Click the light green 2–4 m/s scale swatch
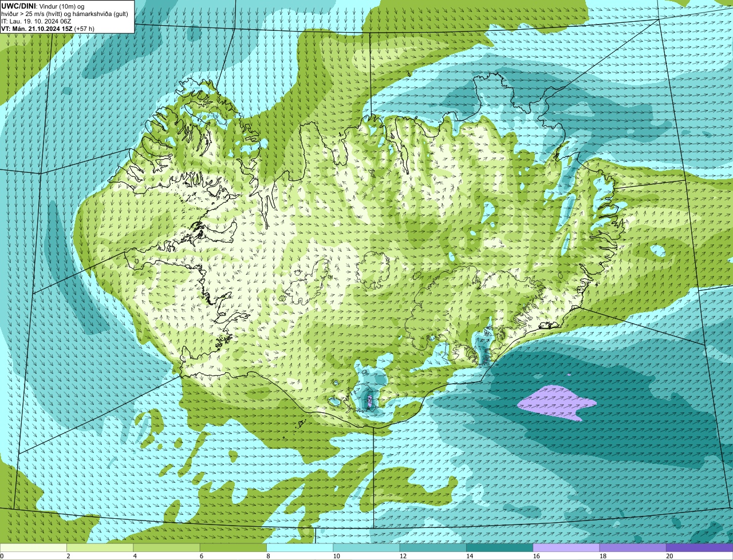This screenshot has height=560, width=733. point(100,547)
